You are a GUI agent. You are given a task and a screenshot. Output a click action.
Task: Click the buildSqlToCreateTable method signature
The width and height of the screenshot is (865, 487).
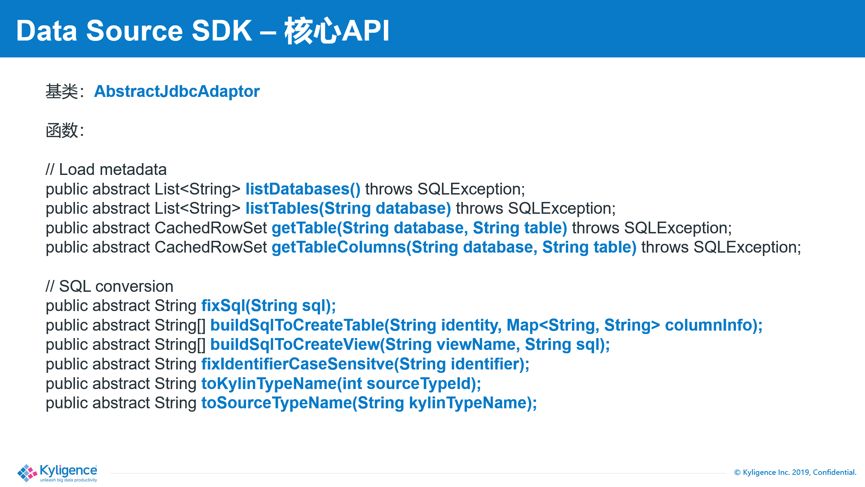(487, 325)
